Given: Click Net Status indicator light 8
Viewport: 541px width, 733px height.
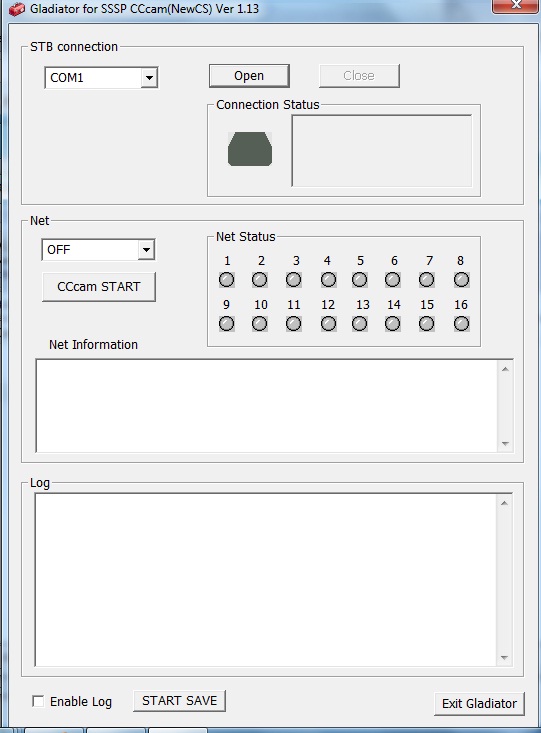Looking at the screenshot, I should click(462, 280).
